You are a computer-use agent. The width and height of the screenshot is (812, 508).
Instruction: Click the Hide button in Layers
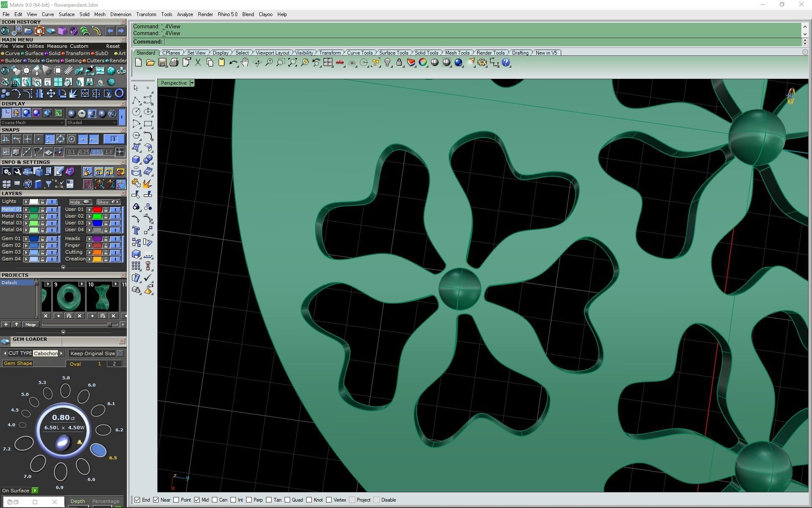80,202
